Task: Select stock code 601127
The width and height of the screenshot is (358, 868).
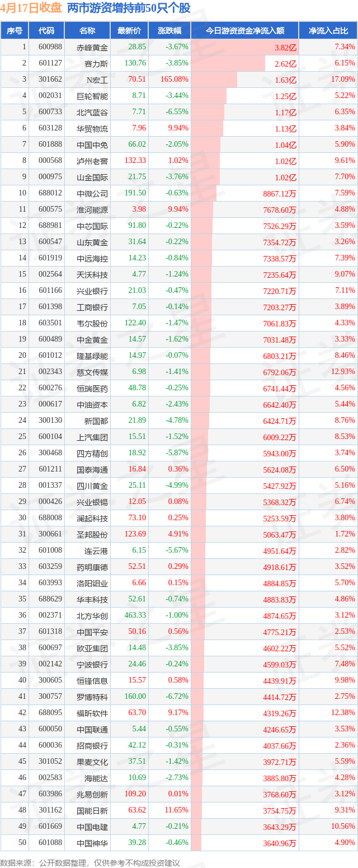Action: 50,64
